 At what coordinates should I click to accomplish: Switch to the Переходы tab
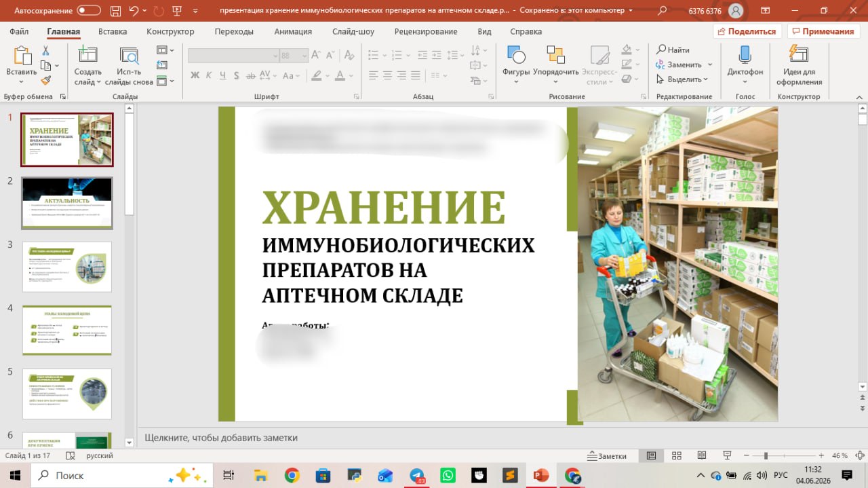(234, 32)
